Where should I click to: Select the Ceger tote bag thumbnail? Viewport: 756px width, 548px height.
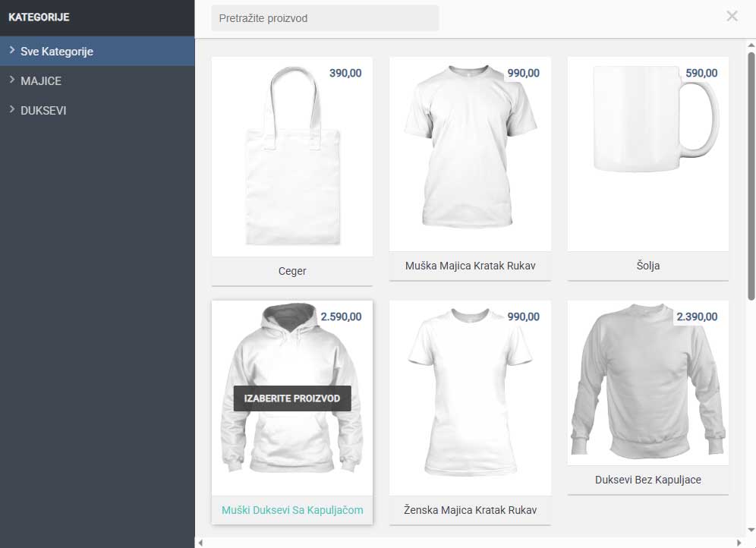291,156
